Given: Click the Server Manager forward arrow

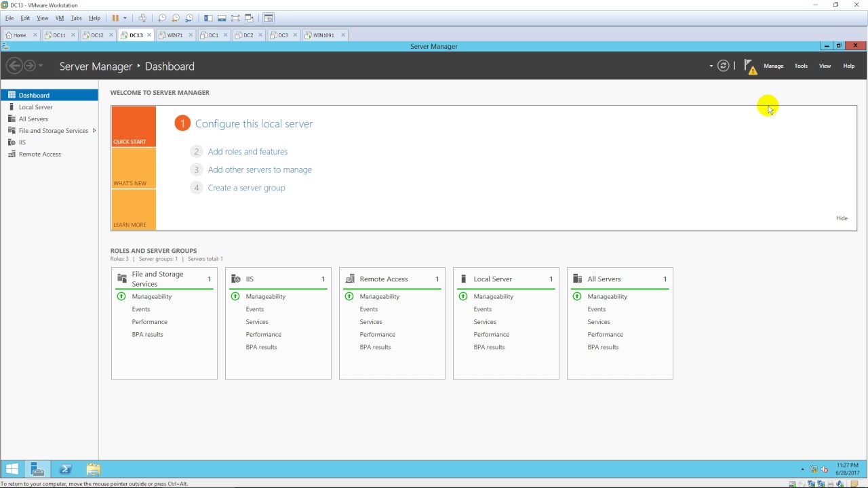Looking at the screenshot, I should pos(30,66).
